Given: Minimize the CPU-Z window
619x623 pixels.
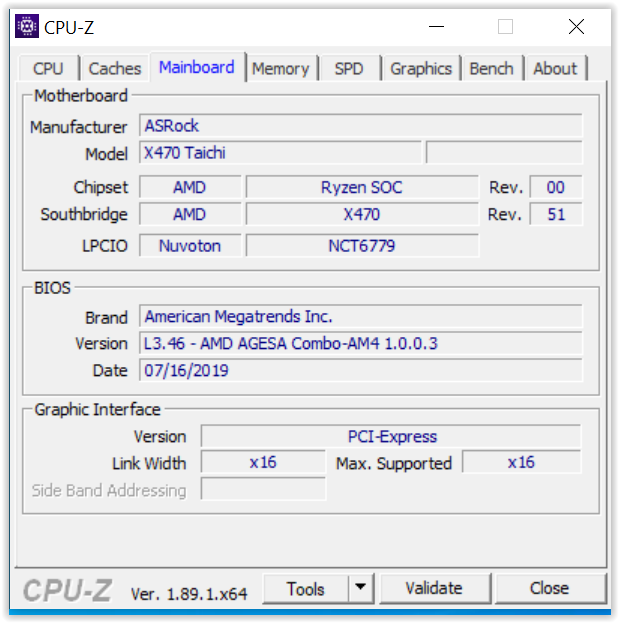Looking at the screenshot, I should [x=436, y=27].
